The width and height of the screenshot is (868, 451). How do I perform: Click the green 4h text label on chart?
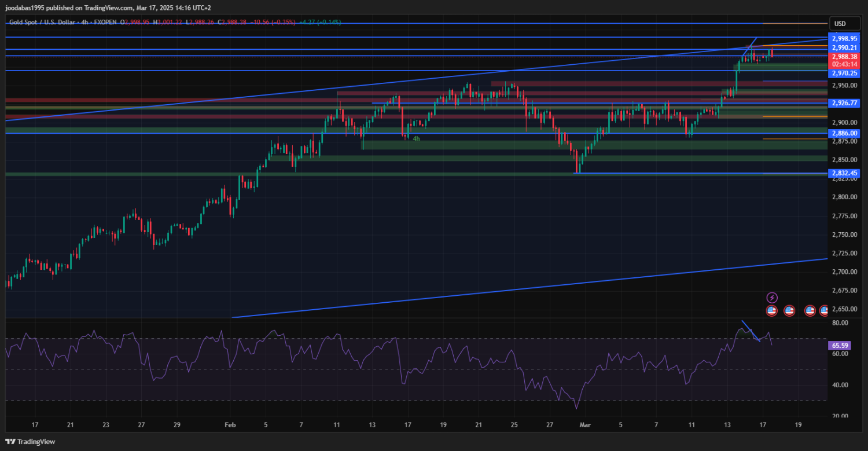click(416, 139)
